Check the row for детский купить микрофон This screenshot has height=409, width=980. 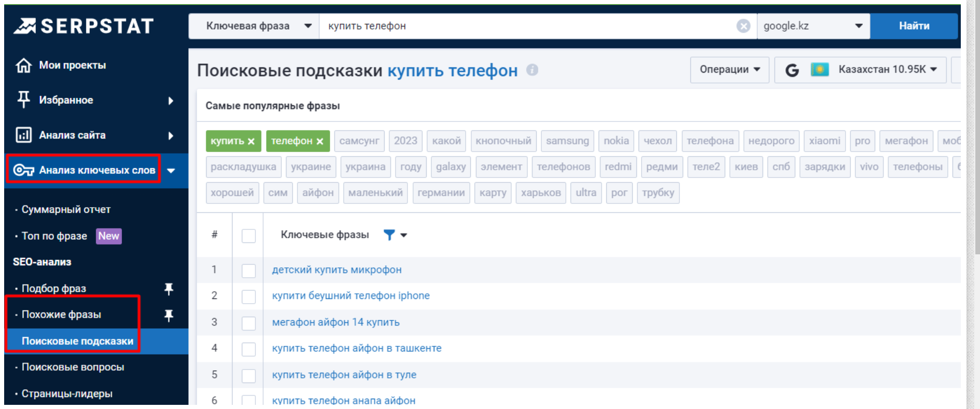(249, 270)
